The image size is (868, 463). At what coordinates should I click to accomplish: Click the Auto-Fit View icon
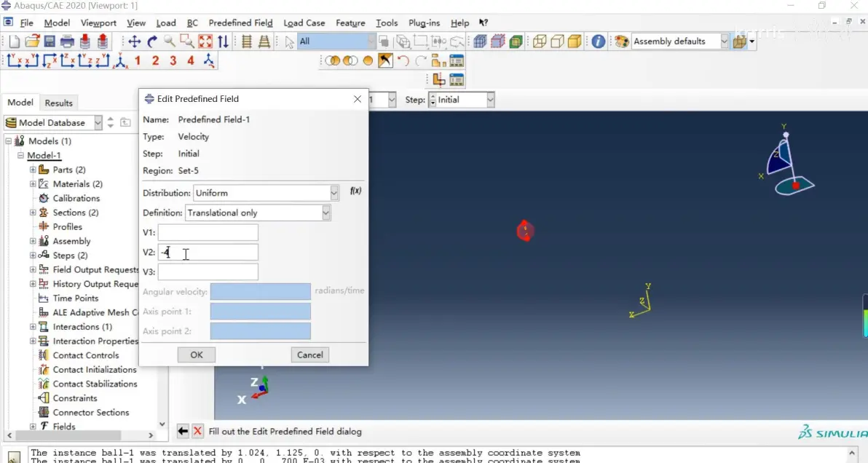(205, 41)
